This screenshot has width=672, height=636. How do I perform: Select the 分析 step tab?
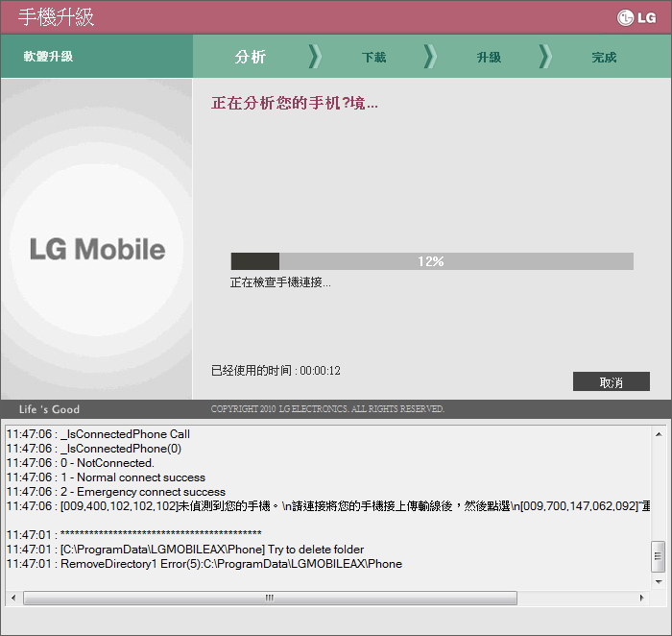click(x=251, y=57)
